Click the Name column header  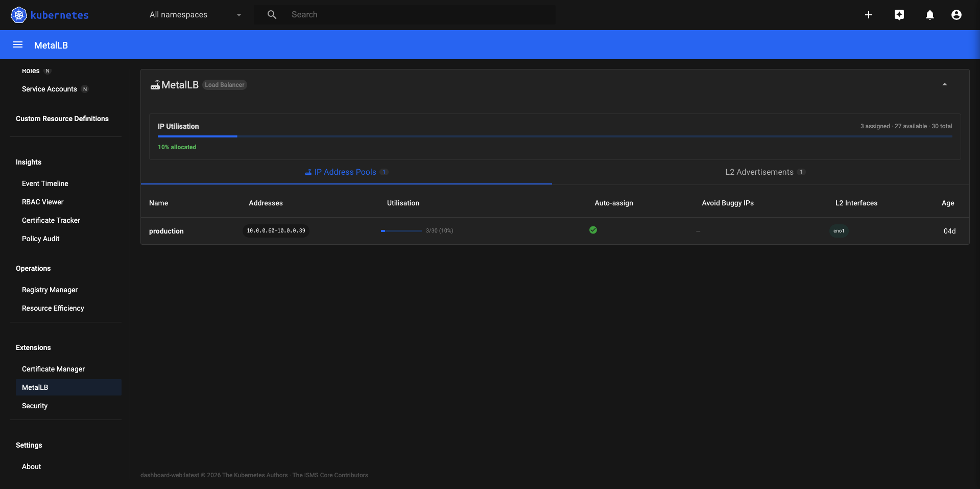(159, 203)
